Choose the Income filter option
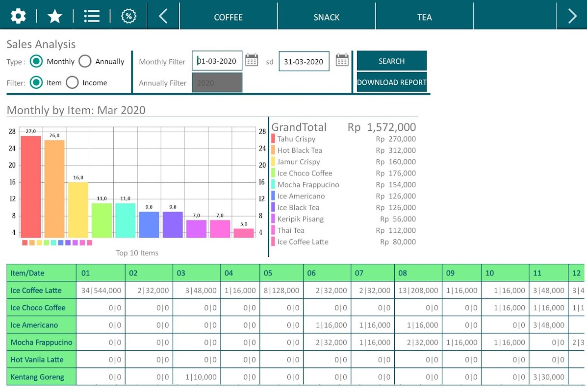587x392 pixels. pos(73,83)
